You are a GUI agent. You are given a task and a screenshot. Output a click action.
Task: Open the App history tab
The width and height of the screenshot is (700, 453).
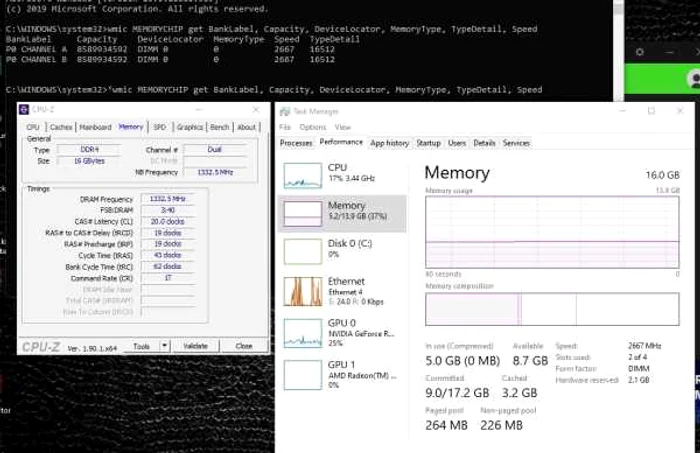[390, 143]
